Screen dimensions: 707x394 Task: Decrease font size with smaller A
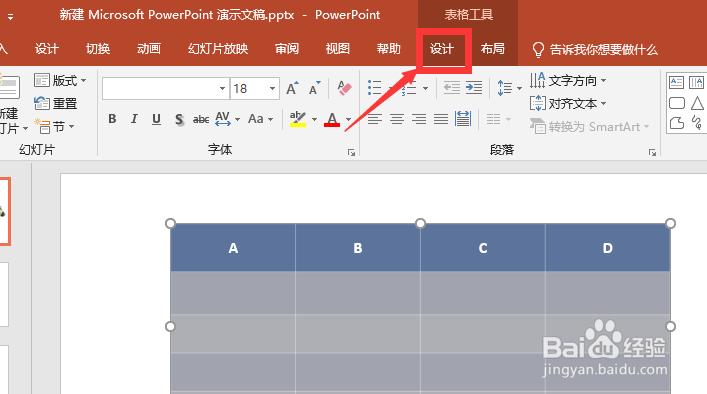(x=314, y=88)
